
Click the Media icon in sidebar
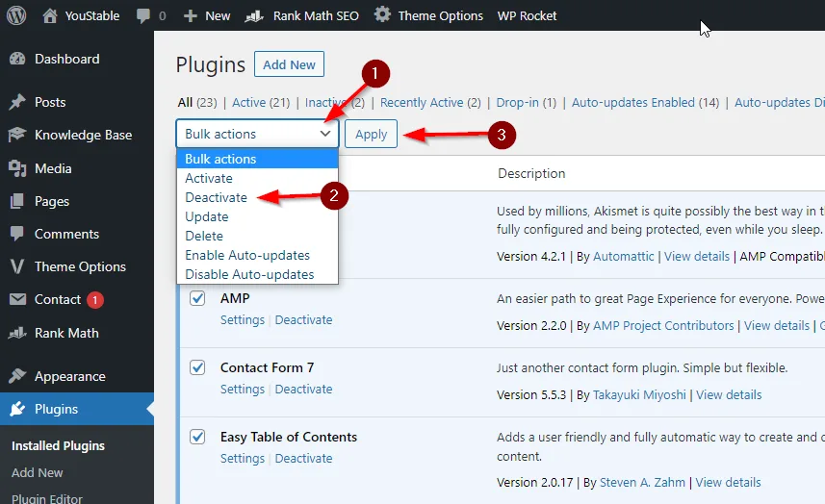coord(17,168)
